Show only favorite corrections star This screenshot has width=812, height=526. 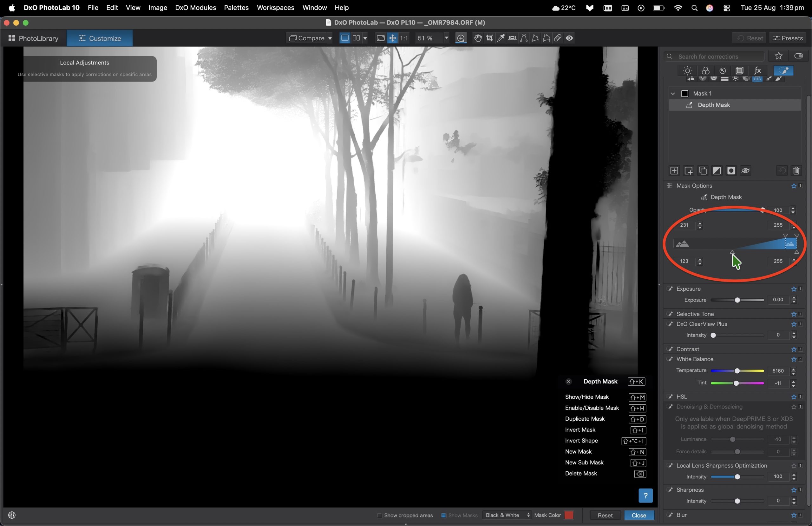tap(779, 56)
